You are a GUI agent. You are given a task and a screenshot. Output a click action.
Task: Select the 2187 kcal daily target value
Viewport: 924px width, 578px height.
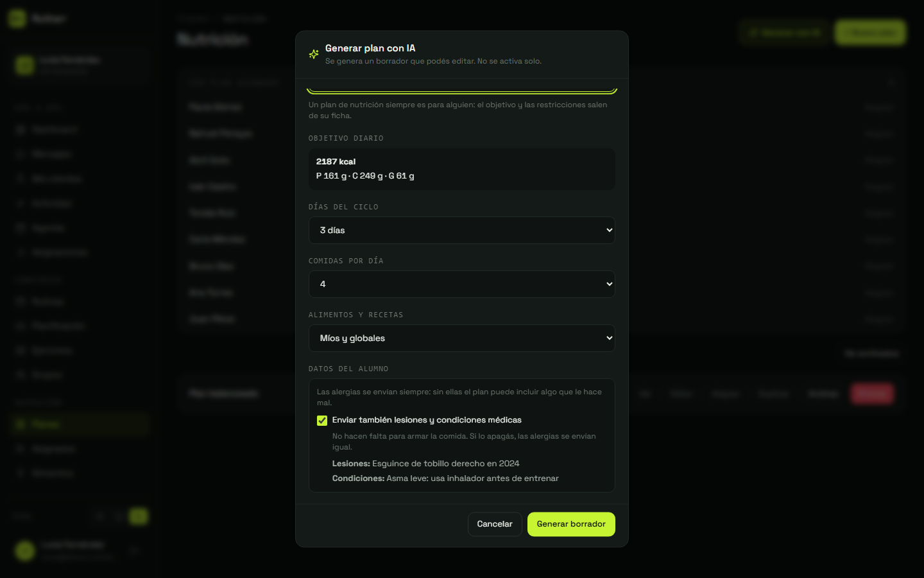[336, 161]
